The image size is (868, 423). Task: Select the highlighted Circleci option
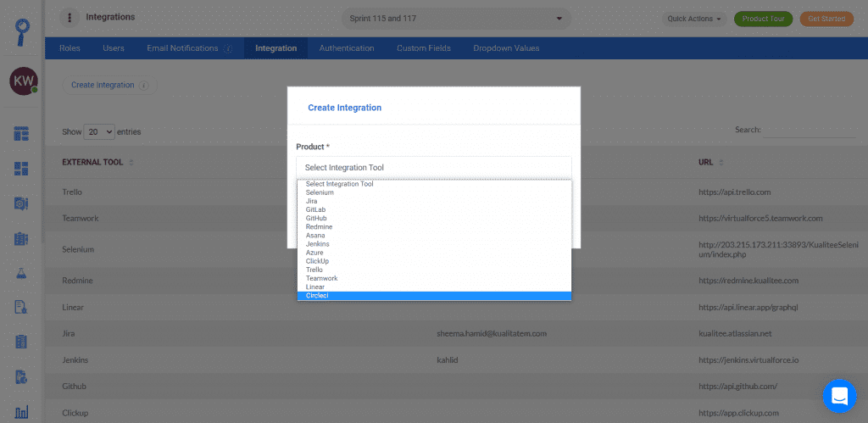click(434, 296)
